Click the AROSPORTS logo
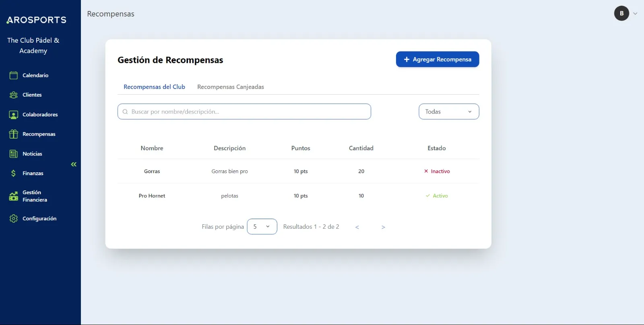This screenshot has height=325, width=644. tap(36, 20)
